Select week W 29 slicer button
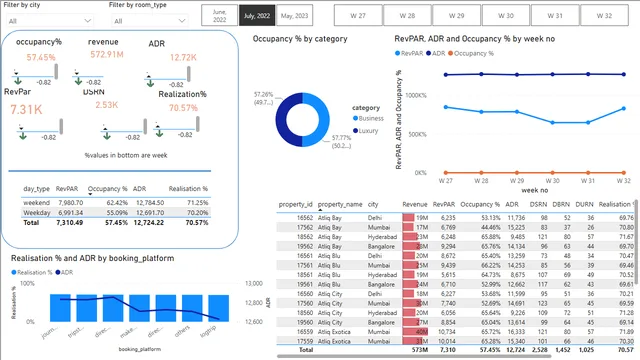 (456, 16)
